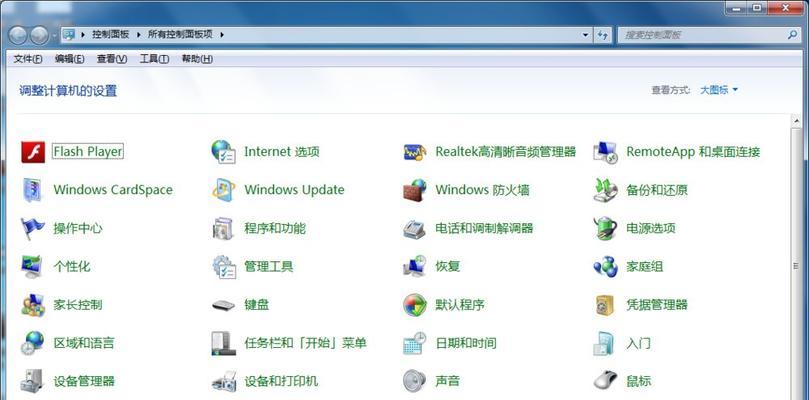Open the 帮助(H) menu
This screenshot has height=400, width=809.
tap(197, 59)
